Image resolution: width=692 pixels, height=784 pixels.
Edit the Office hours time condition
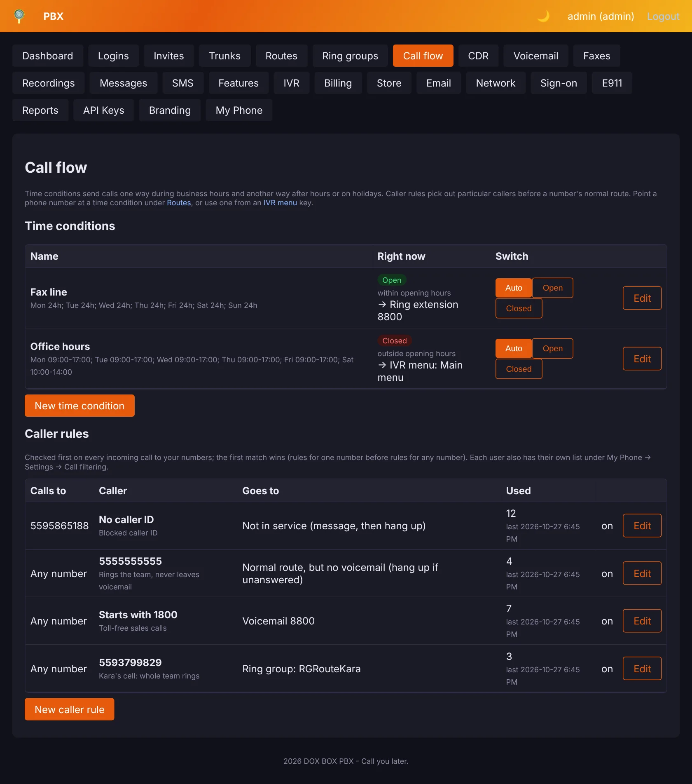pyautogui.click(x=642, y=359)
